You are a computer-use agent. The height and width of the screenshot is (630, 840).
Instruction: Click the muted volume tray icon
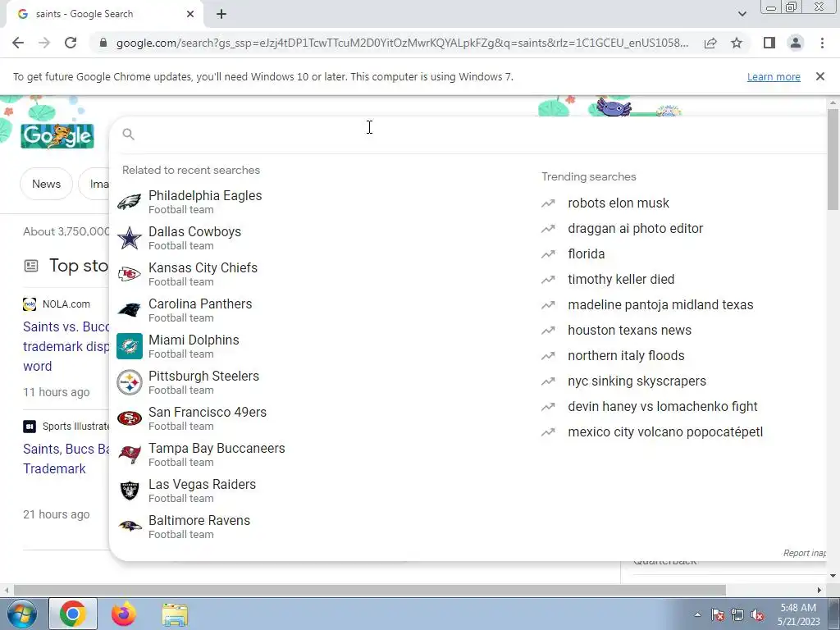pos(757,615)
